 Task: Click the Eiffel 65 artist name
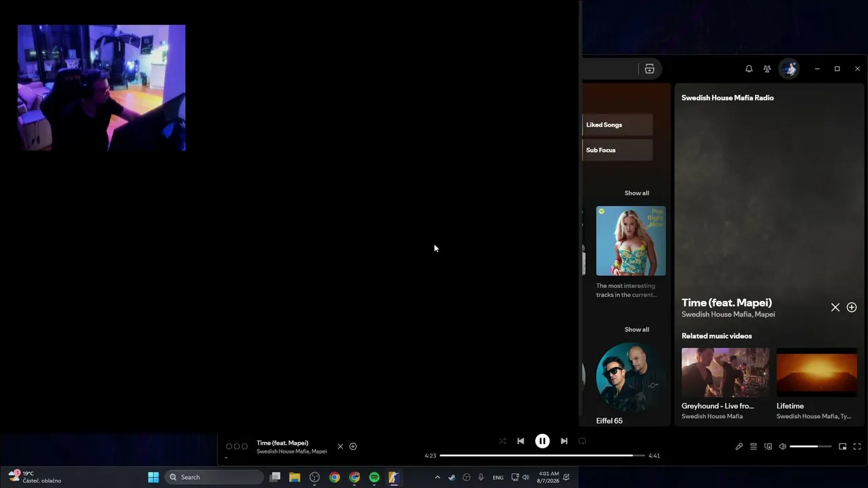click(609, 421)
